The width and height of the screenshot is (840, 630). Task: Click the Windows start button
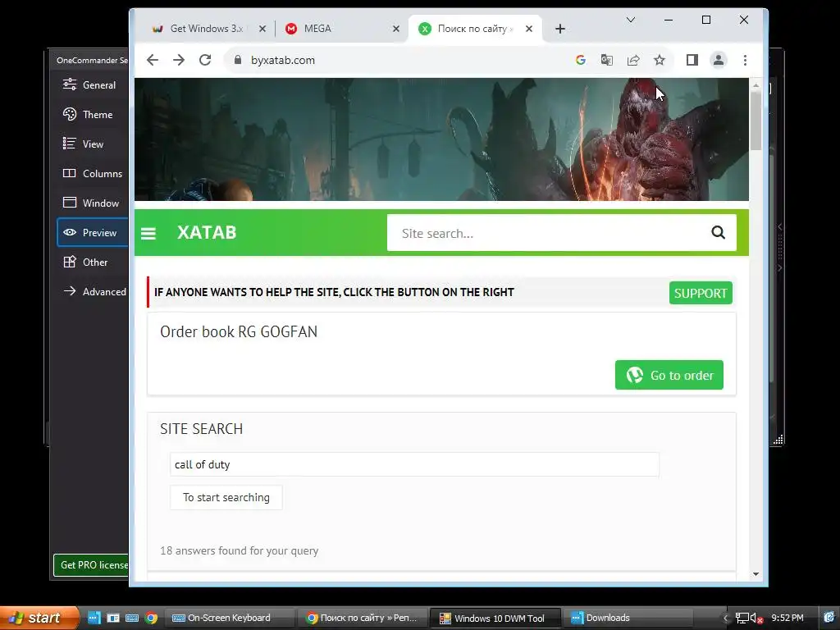pos(39,619)
